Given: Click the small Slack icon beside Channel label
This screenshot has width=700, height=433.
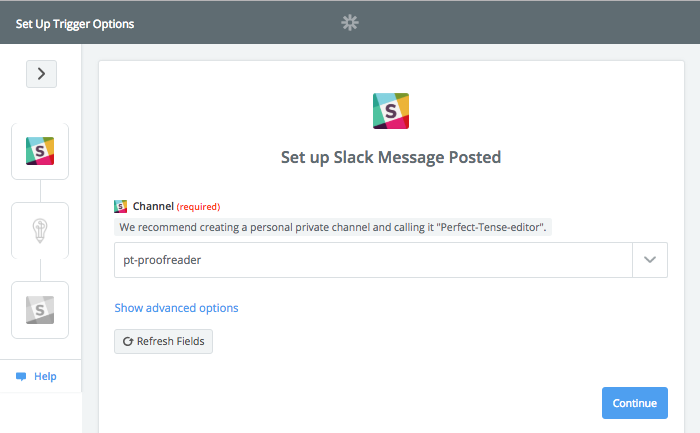Looking at the screenshot, I should pyautogui.click(x=121, y=206).
